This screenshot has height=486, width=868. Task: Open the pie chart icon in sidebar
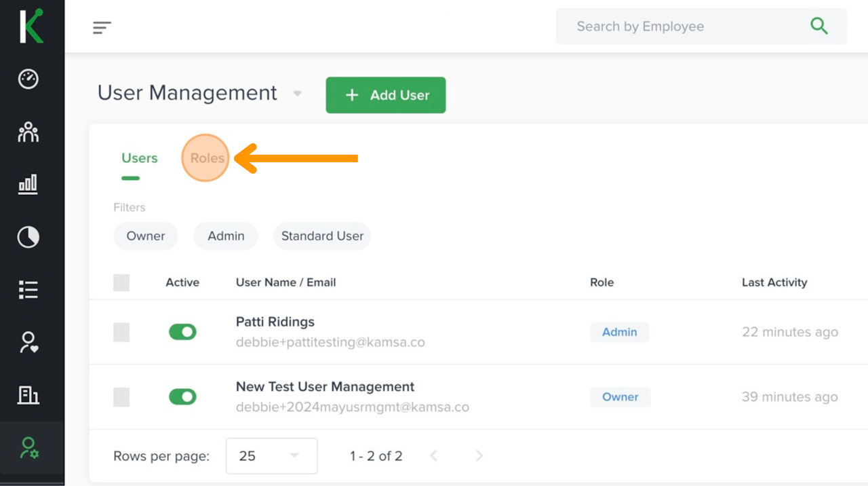(x=28, y=237)
